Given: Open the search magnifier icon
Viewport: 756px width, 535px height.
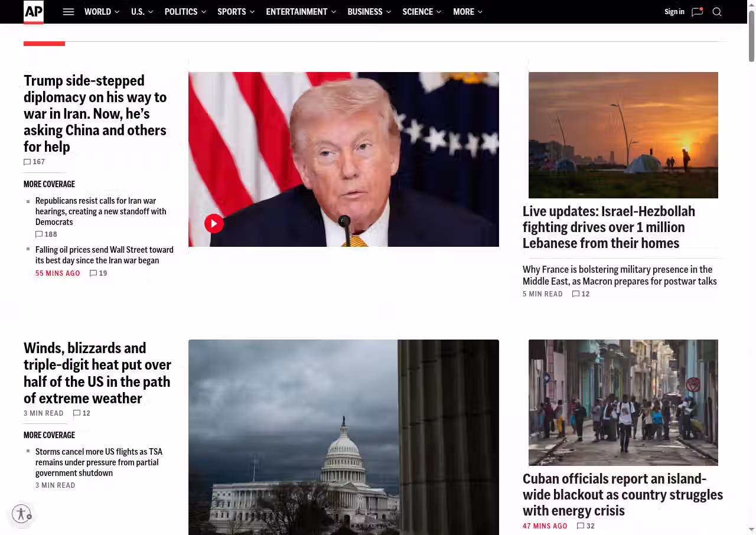Looking at the screenshot, I should click(x=717, y=12).
